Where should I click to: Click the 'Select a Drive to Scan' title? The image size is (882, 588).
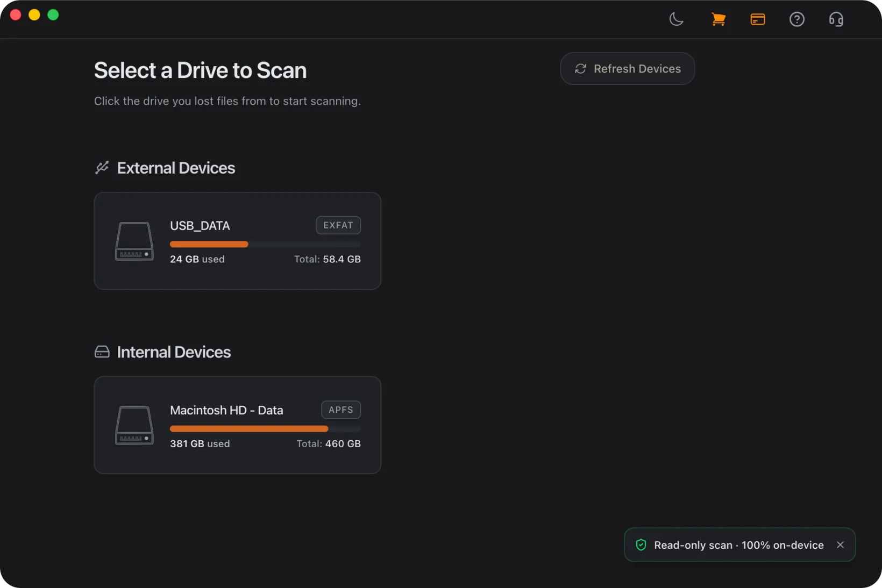[201, 70]
